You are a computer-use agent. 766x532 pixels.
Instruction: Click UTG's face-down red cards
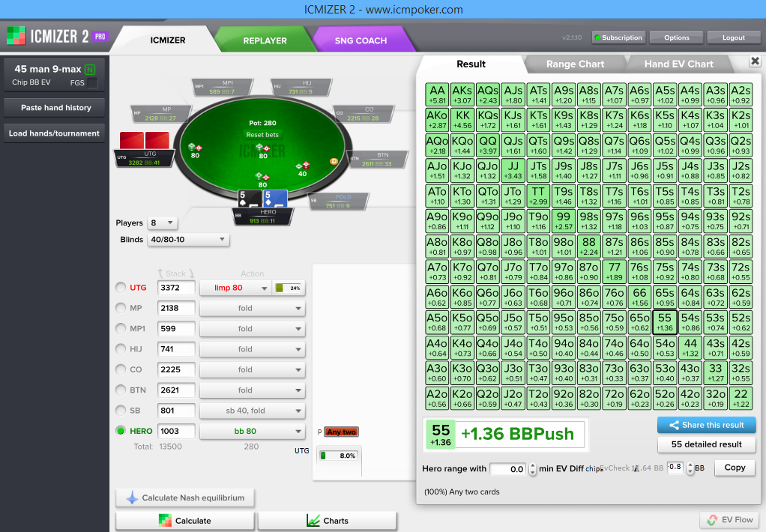tap(145, 140)
